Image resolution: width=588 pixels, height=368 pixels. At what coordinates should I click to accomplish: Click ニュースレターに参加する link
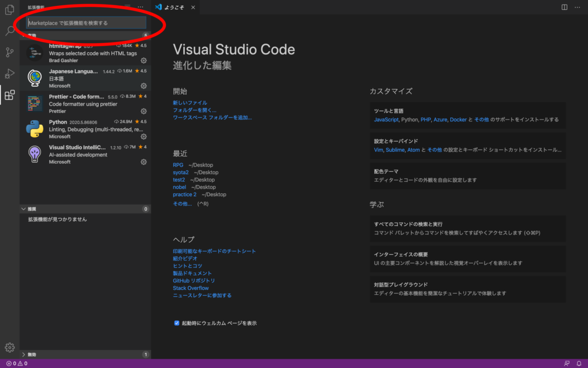click(202, 296)
